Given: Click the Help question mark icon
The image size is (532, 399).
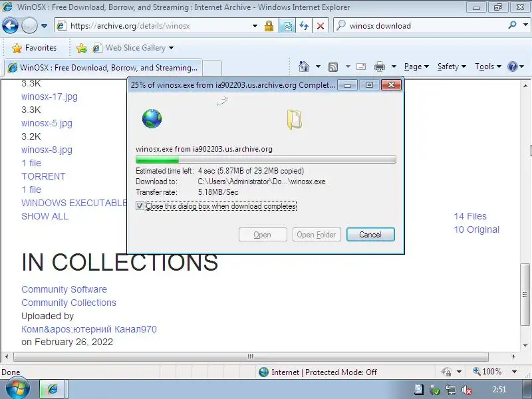Looking at the screenshot, I should [x=512, y=66].
